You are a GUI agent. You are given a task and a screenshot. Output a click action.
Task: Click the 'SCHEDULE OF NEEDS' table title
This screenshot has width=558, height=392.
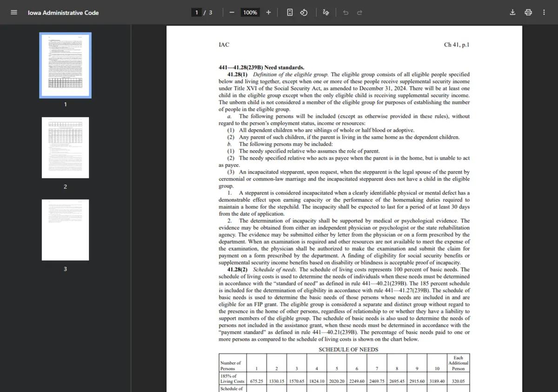click(348, 350)
